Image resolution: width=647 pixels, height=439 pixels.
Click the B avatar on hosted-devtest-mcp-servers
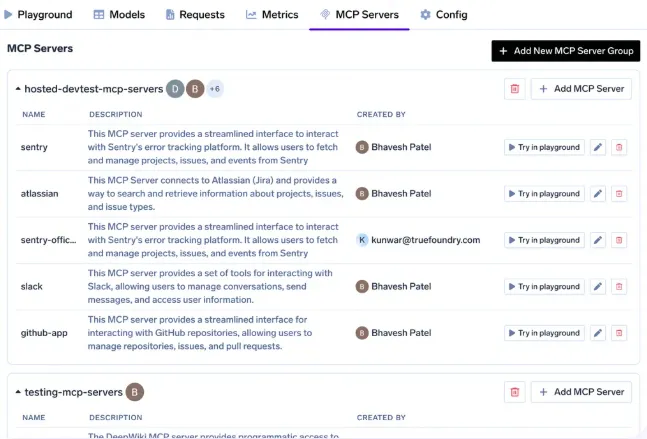click(195, 89)
